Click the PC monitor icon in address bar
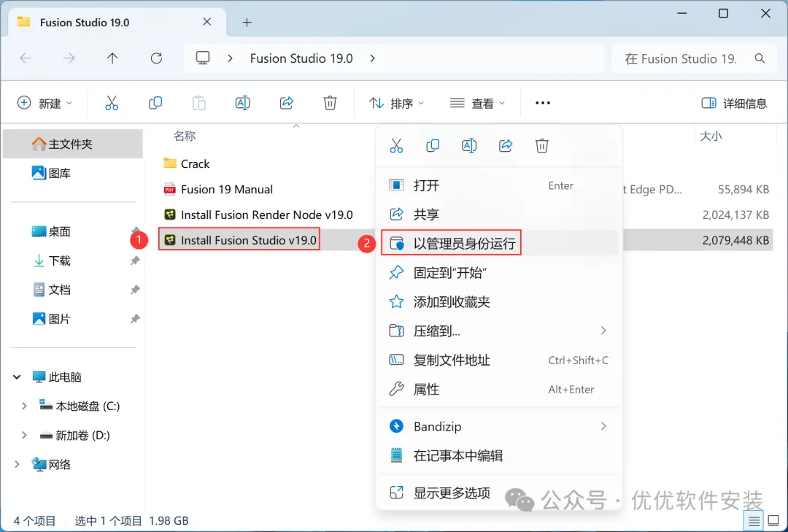This screenshot has width=788, height=532. point(203,58)
